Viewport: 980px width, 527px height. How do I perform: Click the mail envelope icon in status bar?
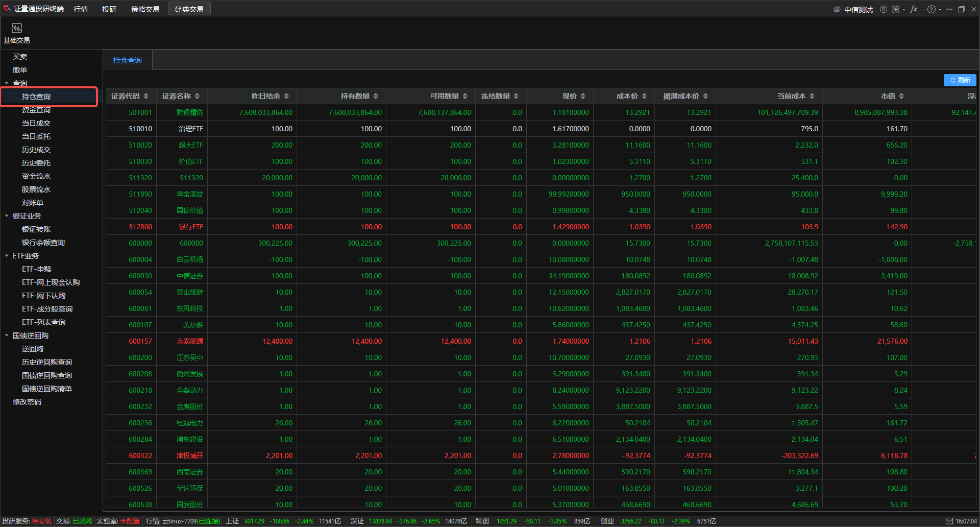(949, 521)
